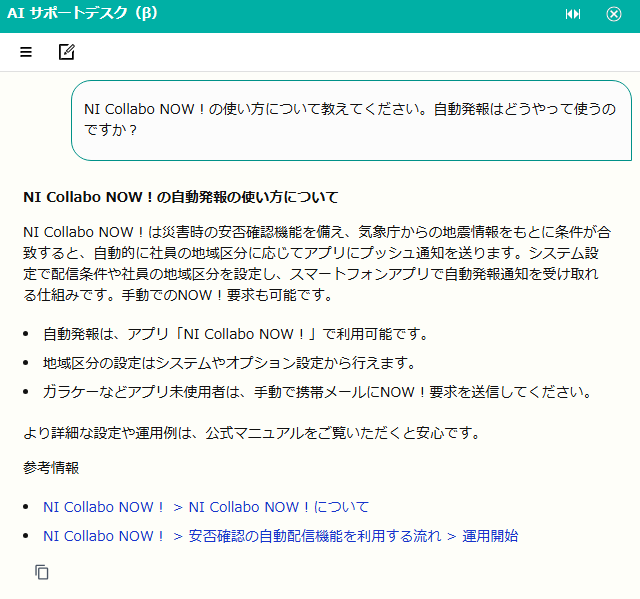The image size is (640, 599).
Task: Start a new chat with compose icon
Action: 67,52
